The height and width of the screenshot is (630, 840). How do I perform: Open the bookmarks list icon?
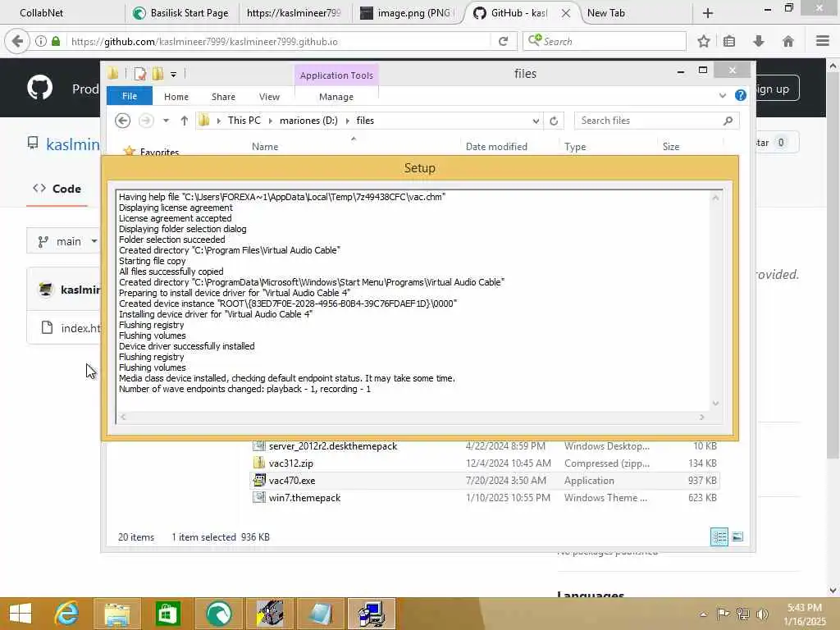729,41
